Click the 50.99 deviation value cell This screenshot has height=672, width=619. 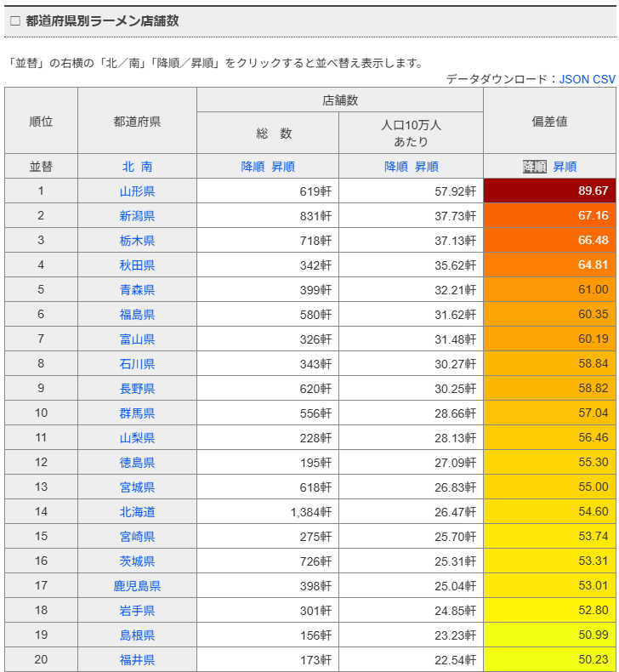click(549, 635)
